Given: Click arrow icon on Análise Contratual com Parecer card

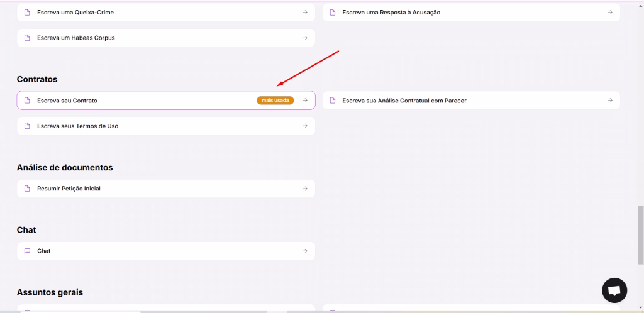Looking at the screenshot, I should point(610,101).
